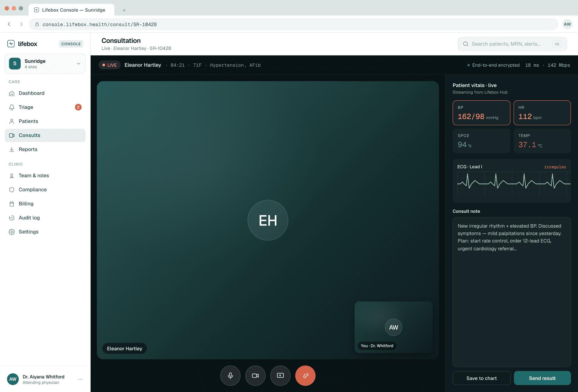
Task: Click the Patients person icon
Action: click(12, 121)
